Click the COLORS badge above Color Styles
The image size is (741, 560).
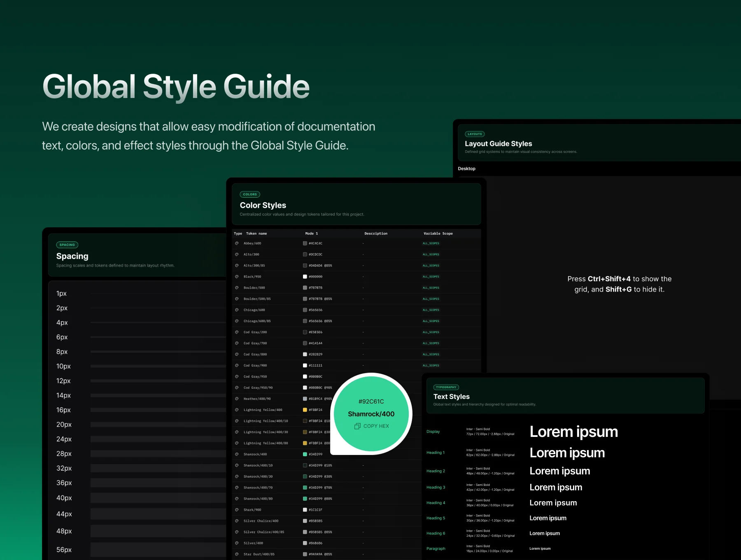pos(250,194)
